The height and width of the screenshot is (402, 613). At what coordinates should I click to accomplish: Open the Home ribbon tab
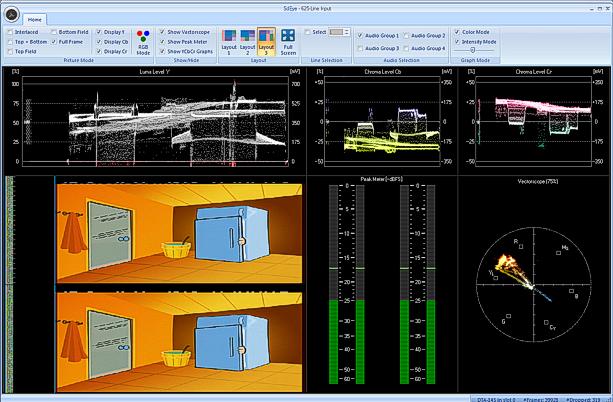pyautogui.click(x=35, y=19)
